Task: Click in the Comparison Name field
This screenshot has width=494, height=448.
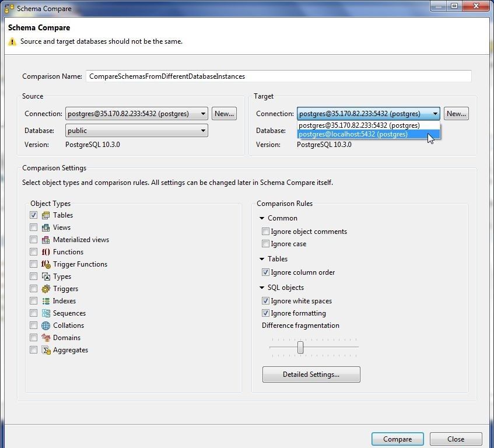Action: 279,76
